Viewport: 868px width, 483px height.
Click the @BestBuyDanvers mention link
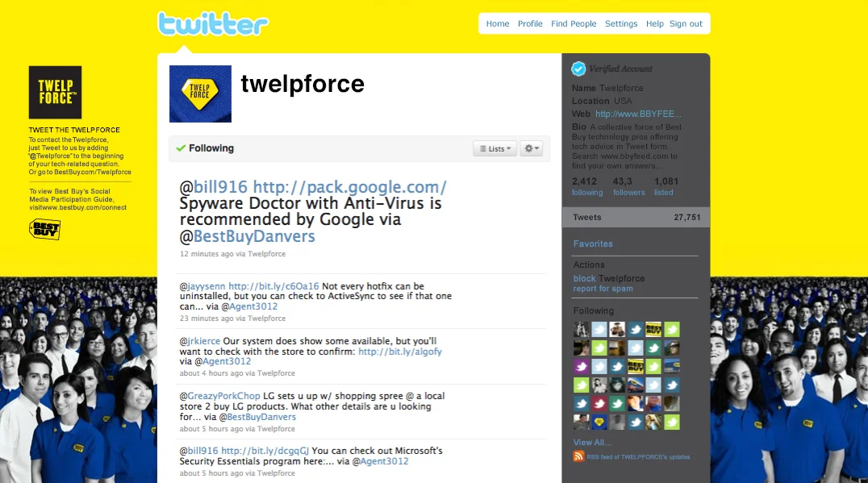pos(252,237)
